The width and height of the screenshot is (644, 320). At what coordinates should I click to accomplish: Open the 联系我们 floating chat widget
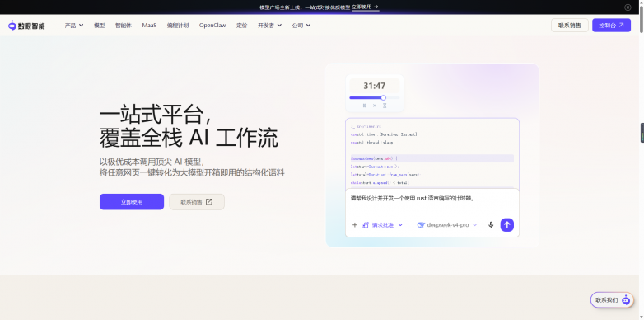pos(612,300)
